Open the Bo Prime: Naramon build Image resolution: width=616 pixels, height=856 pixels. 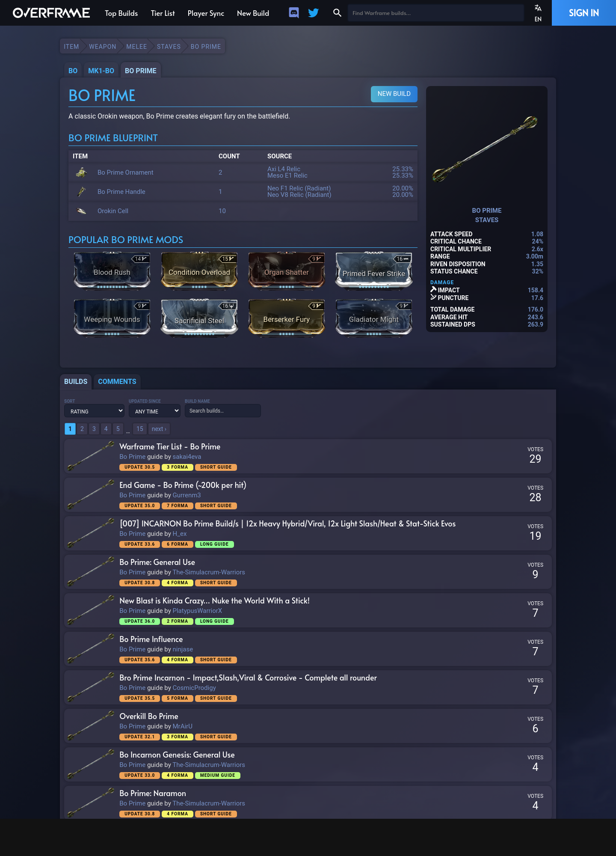point(153,793)
